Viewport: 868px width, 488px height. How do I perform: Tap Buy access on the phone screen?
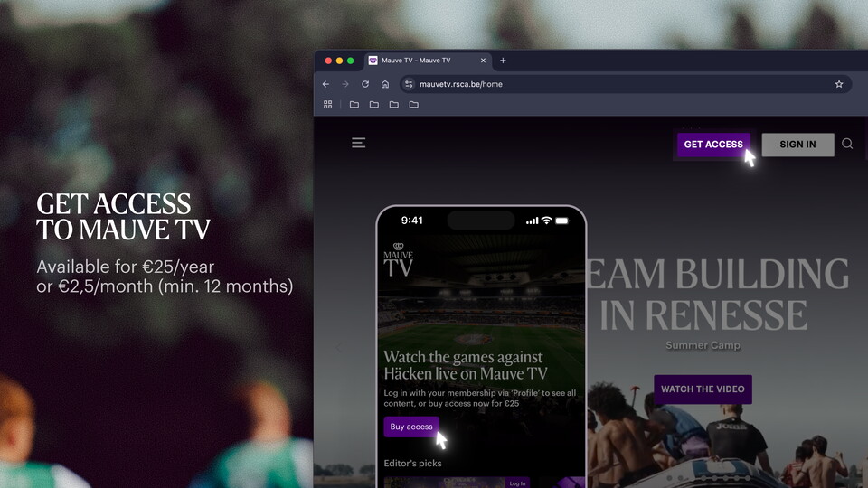(411, 427)
